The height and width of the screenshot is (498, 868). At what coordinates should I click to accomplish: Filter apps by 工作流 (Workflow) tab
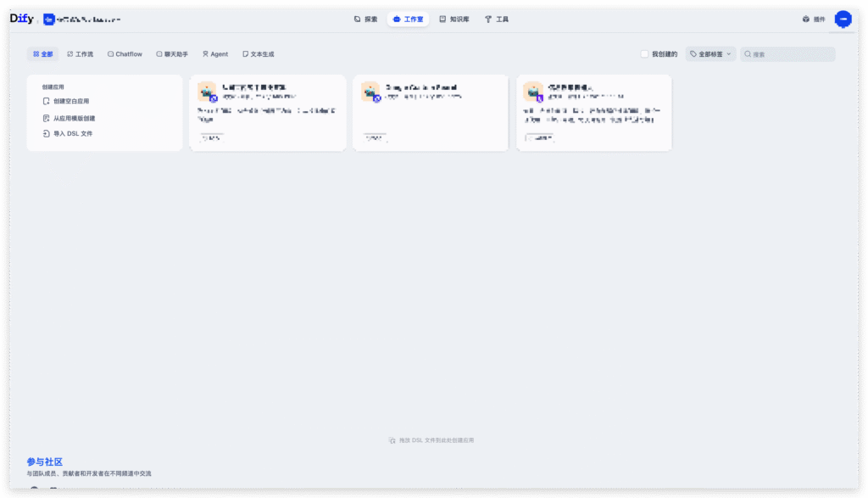tap(80, 54)
